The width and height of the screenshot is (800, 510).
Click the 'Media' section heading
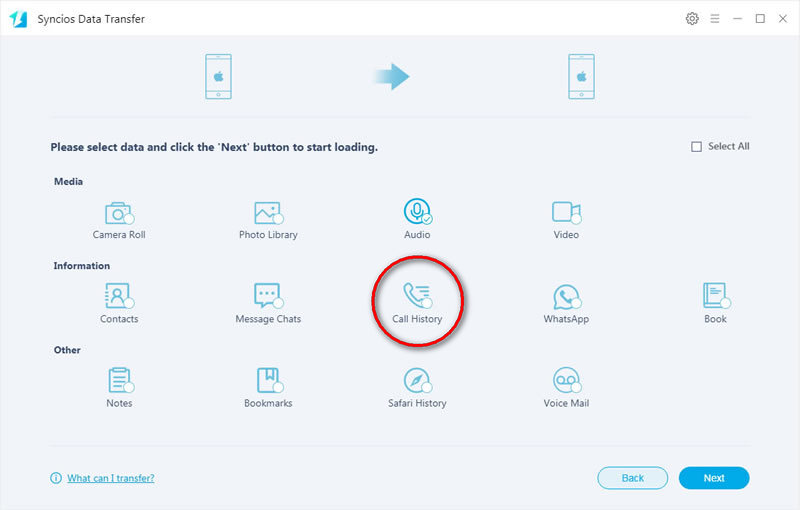(x=68, y=182)
